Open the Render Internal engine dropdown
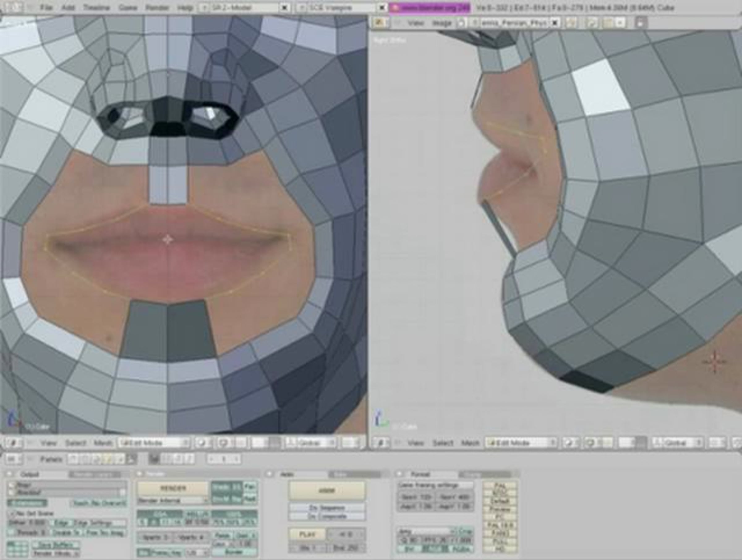 pos(173,501)
